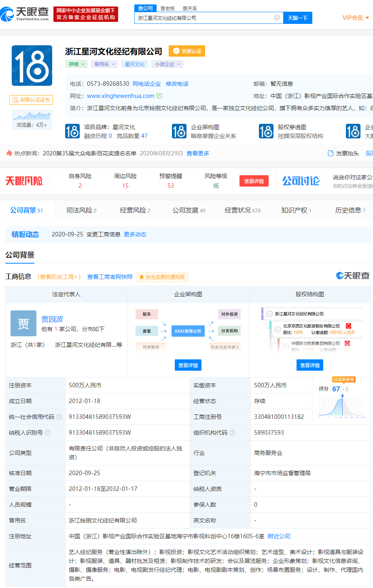The height and width of the screenshot is (588, 373).
Task: Expand the 曾用名 dropdown tag
Action: point(105,64)
